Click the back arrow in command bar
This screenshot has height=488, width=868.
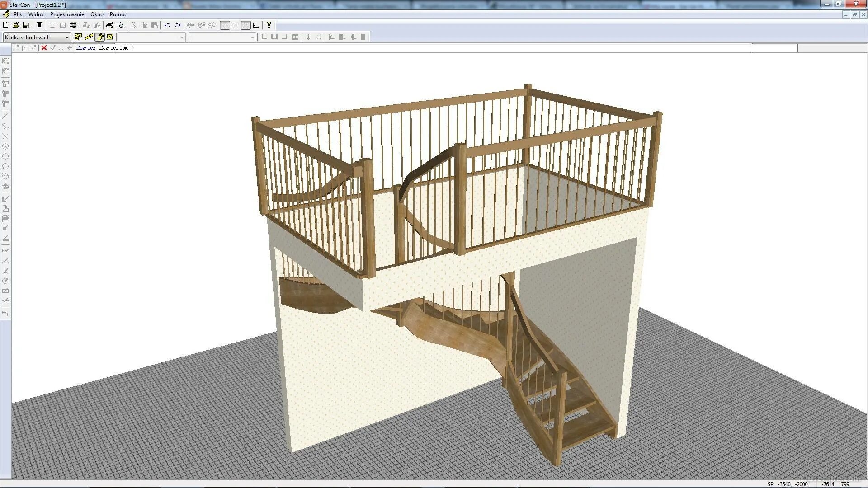(x=70, y=48)
